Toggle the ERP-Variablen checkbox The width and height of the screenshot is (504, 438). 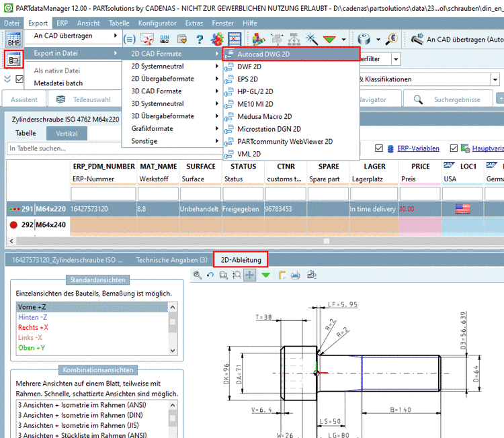point(379,148)
